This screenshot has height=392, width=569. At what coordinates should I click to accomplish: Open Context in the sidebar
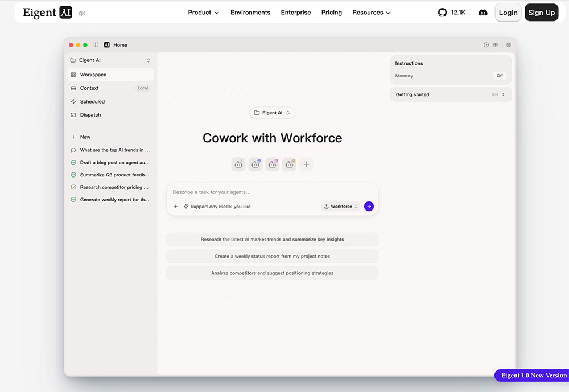(x=111, y=88)
